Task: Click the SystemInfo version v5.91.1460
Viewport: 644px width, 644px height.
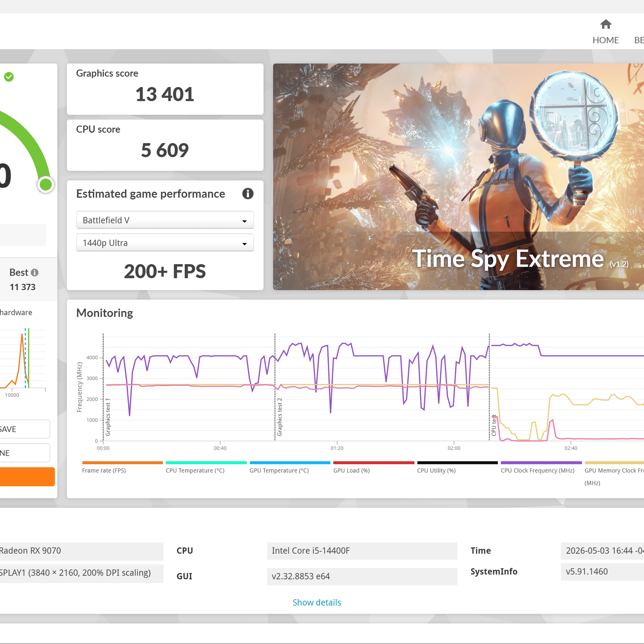Action: tap(602, 571)
